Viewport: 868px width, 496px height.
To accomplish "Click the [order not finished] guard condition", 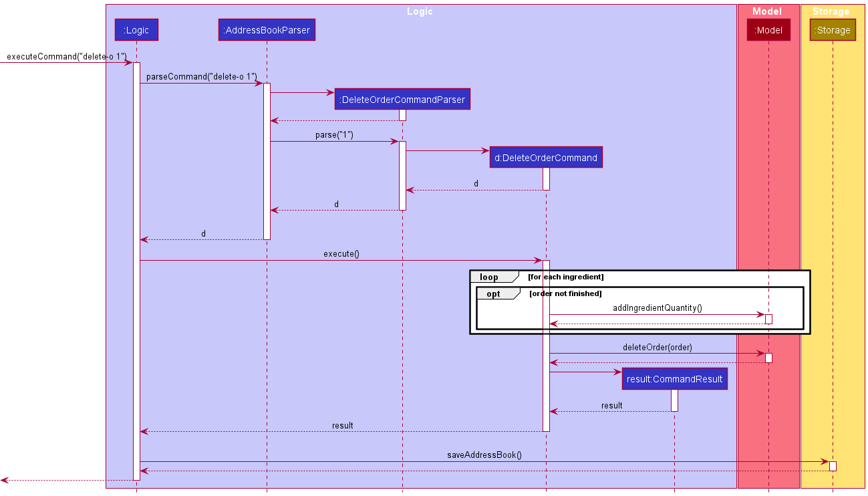I will pos(565,293).
